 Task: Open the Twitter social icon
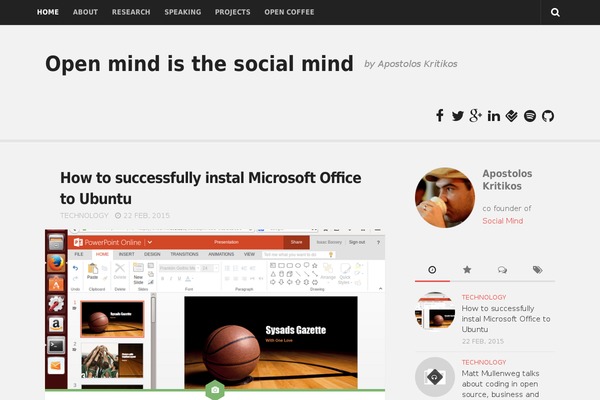(457, 116)
